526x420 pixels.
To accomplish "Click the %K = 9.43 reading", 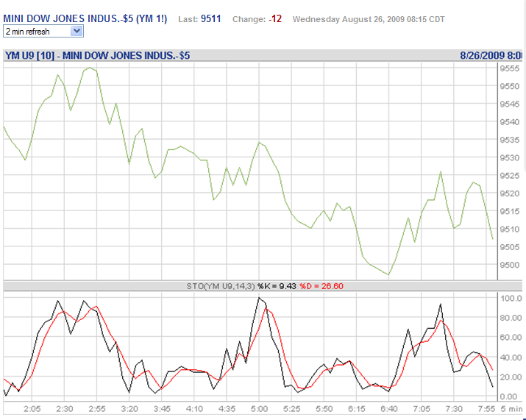I will [277, 286].
